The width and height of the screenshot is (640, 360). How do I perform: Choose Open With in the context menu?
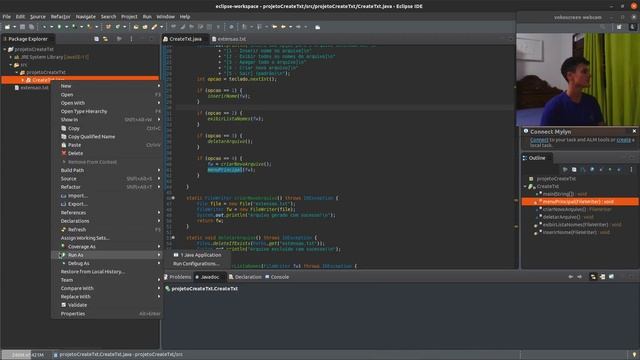point(107,103)
